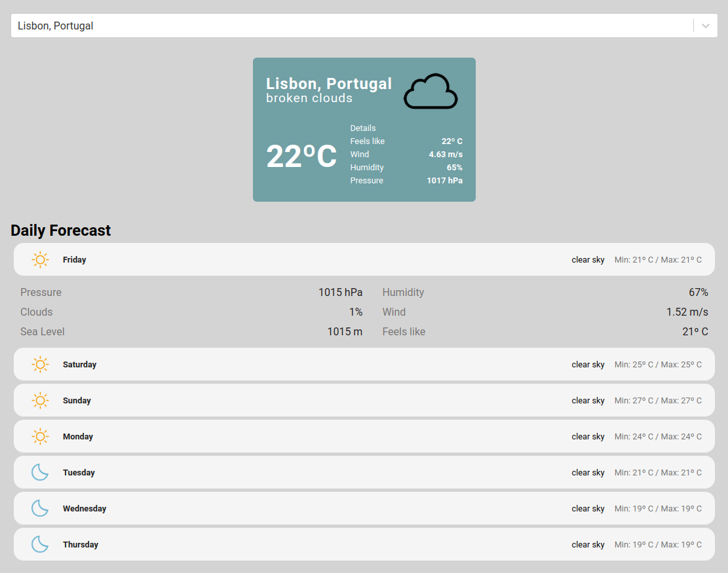Click the broken clouds description text
Image resolution: width=728 pixels, height=573 pixels.
(309, 98)
